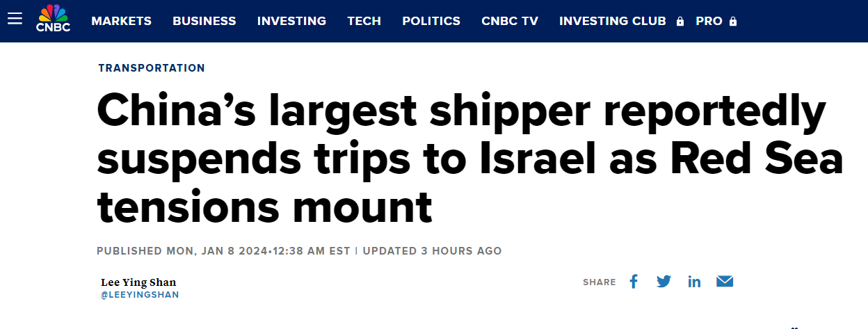Open the Markets menu item
Viewport: 868px width, 329px height.
[121, 21]
